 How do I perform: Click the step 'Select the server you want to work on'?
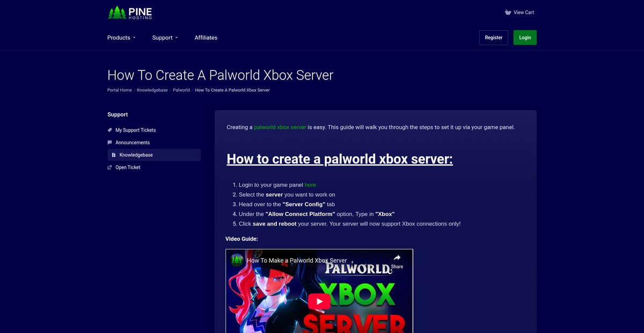[x=287, y=194]
